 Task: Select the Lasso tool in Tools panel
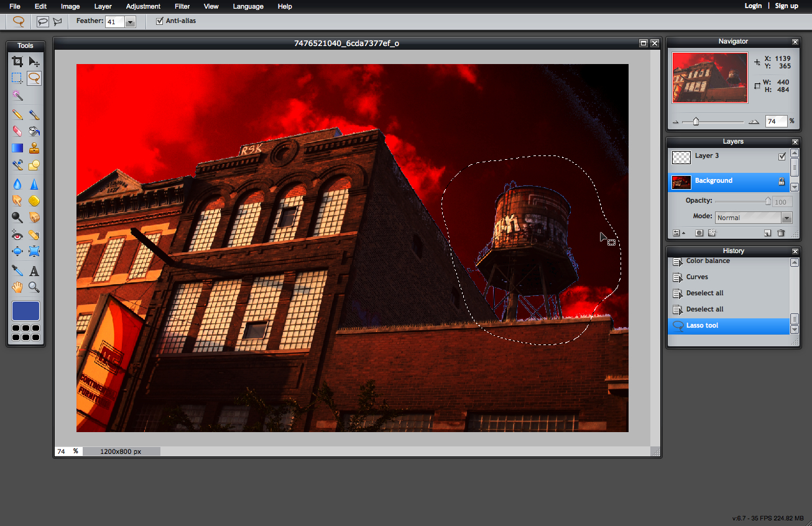tap(34, 78)
